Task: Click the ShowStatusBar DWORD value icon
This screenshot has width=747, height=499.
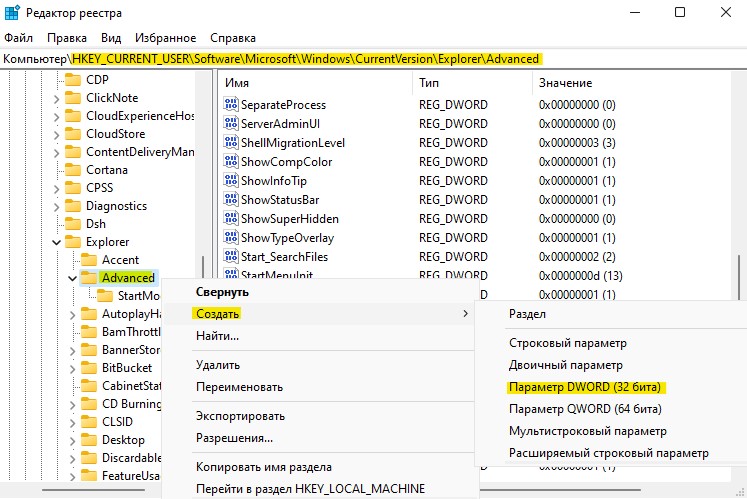Action: [x=231, y=199]
